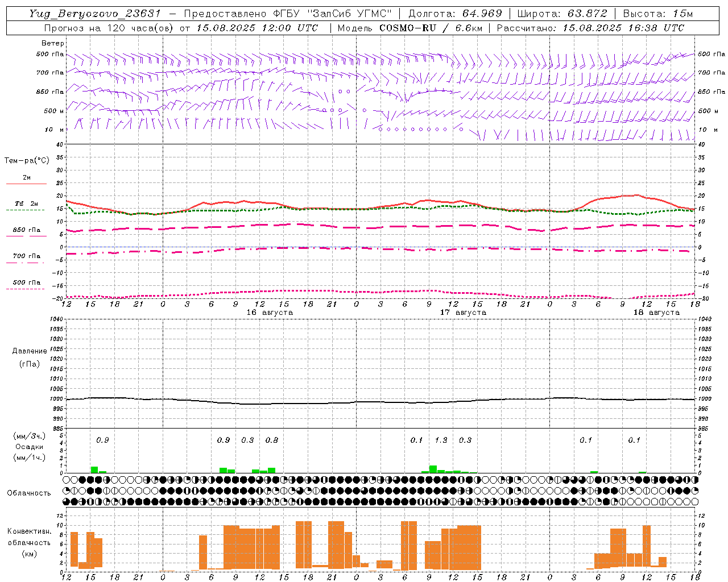
Task: Click the Тем-ра(°C) panel label
Action: (x=27, y=161)
